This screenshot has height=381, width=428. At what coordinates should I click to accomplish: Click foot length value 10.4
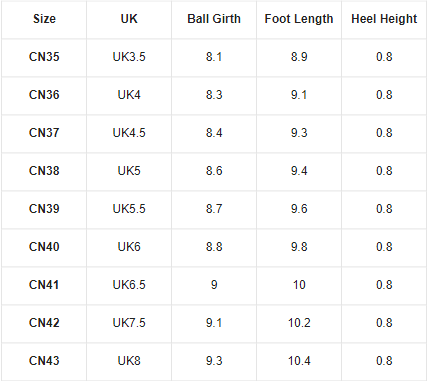299,361
